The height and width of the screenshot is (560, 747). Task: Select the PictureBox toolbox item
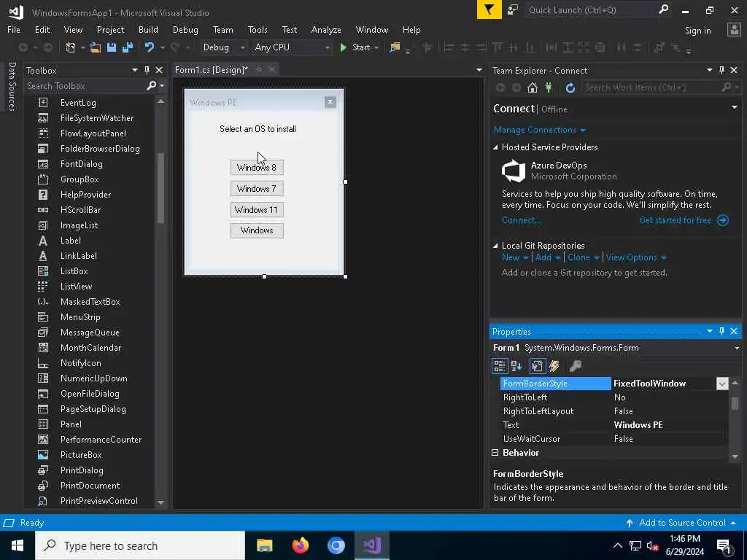tap(81, 455)
